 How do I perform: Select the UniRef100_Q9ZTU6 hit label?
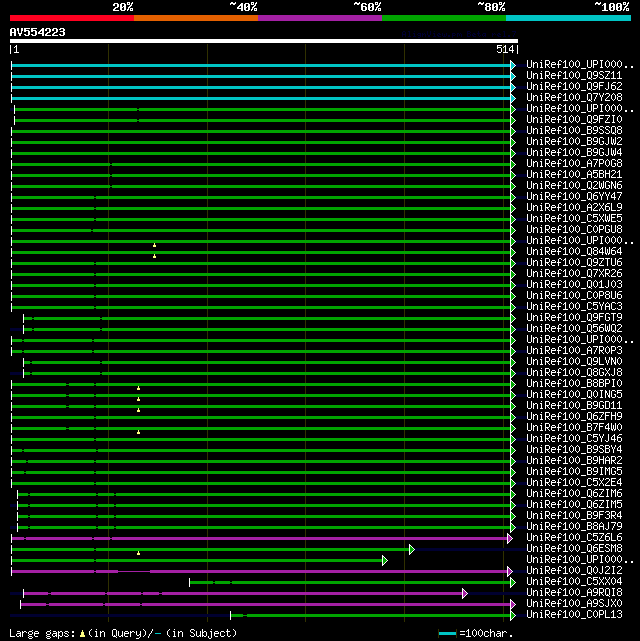pyautogui.click(x=574, y=263)
